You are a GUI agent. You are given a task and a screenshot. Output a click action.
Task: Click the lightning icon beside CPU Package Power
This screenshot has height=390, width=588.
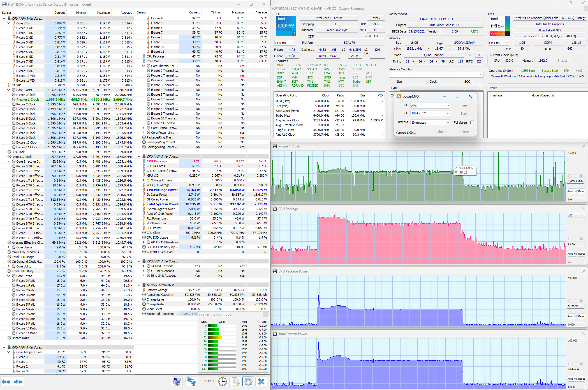point(144,190)
